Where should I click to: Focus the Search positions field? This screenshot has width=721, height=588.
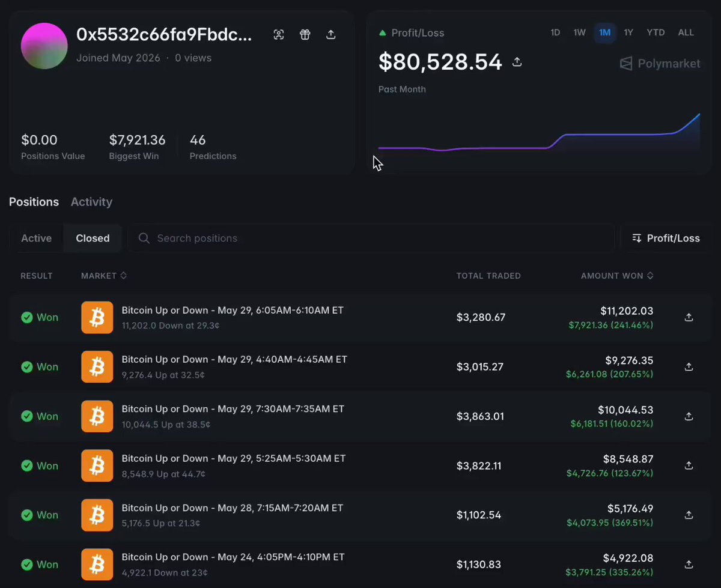coord(371,238)
